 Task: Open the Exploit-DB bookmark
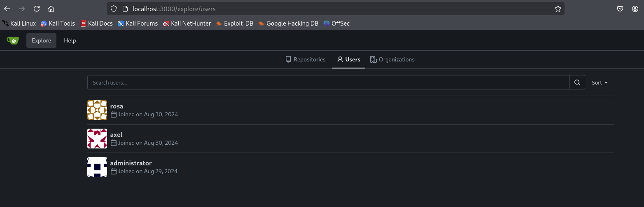tap(234, 24)
